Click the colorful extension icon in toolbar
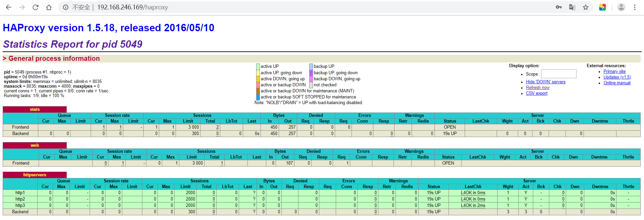This screenshot has height=220, width=644. (x=602, y=7)
